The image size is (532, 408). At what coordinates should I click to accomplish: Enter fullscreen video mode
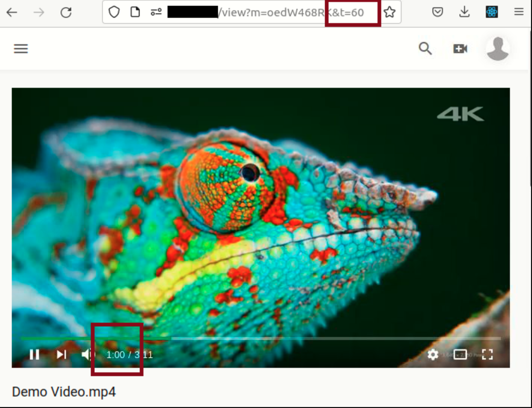click(487, 355)
